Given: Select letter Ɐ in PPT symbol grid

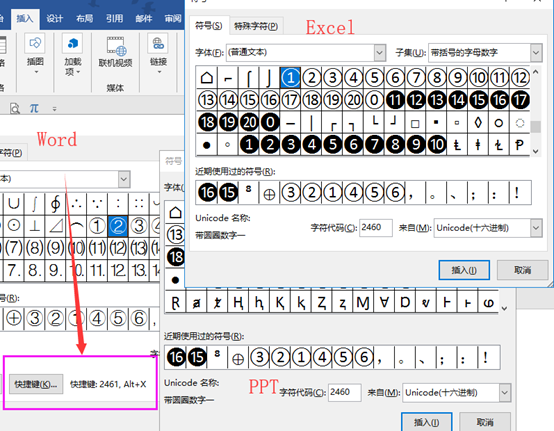Looking at the screenshot, I should click(384, 302).
